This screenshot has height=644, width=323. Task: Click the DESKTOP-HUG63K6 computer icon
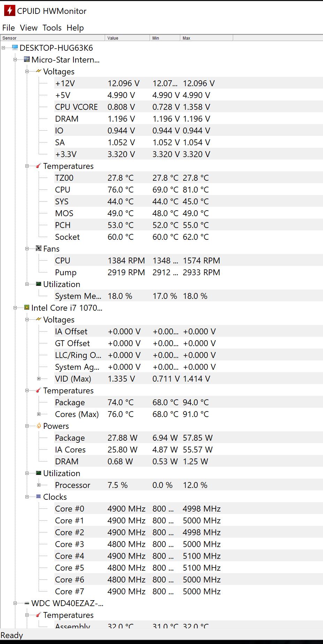coord(15,48)
